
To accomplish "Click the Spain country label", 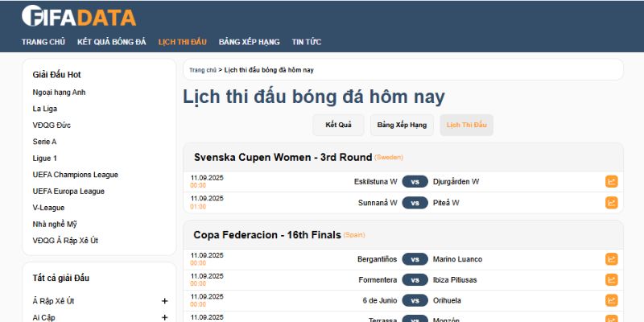I will click(354, 235).
